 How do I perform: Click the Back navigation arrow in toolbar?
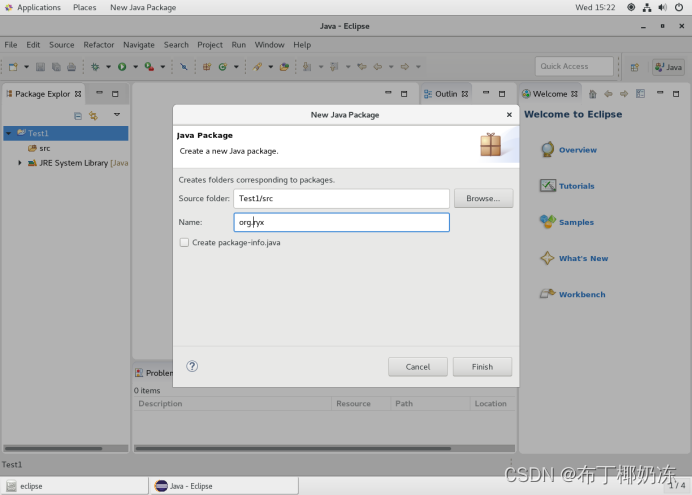point(378,67)
